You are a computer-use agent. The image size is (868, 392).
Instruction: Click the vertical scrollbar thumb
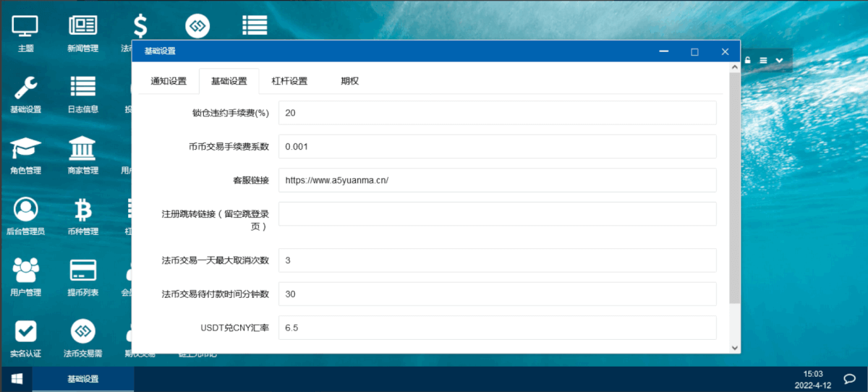[735, 188]
